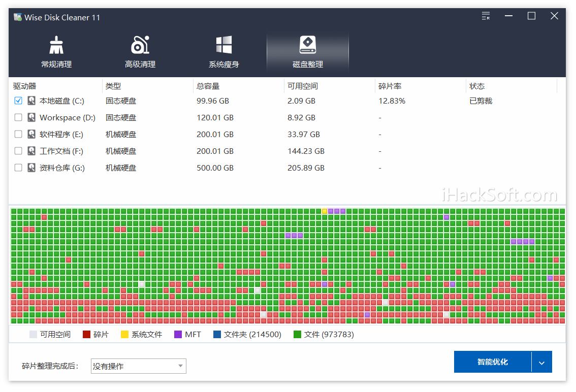Start the 智能优化 optimization
This screenshot has height=392, width=576.
tap(493, 362)
